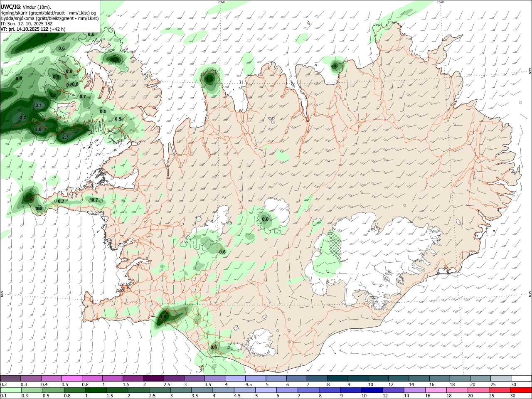This screenshot has width=532, height=399.
Task: Pick the darkest purple swatch between 2 and 2.5
Action: (153, 379)
